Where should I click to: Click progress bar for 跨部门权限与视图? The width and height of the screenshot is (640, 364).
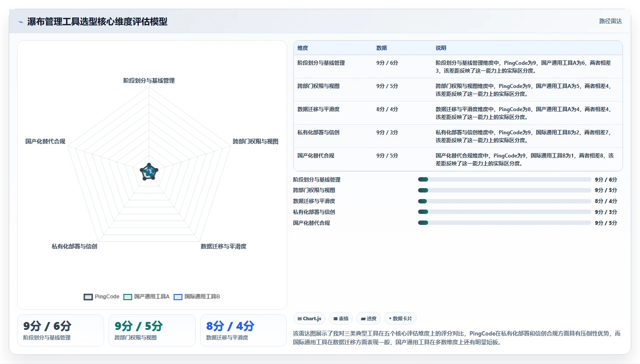(504, 190)
